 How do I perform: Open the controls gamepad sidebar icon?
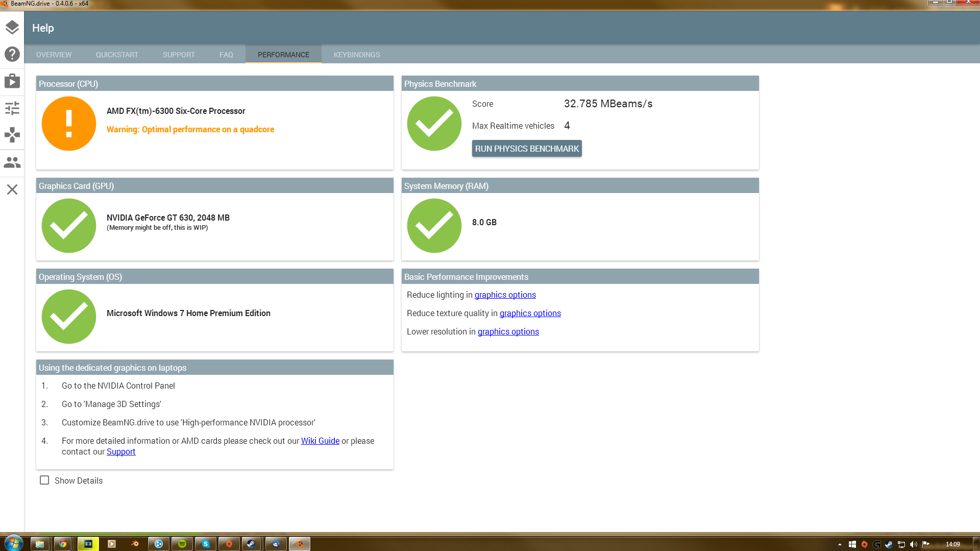[12, 135]
